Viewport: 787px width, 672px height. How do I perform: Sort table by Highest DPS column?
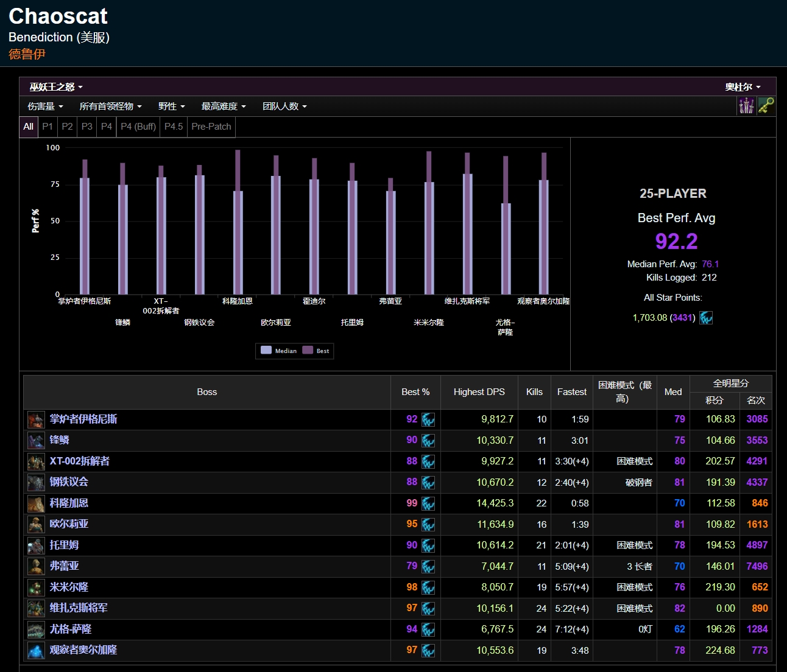point(479,392)
